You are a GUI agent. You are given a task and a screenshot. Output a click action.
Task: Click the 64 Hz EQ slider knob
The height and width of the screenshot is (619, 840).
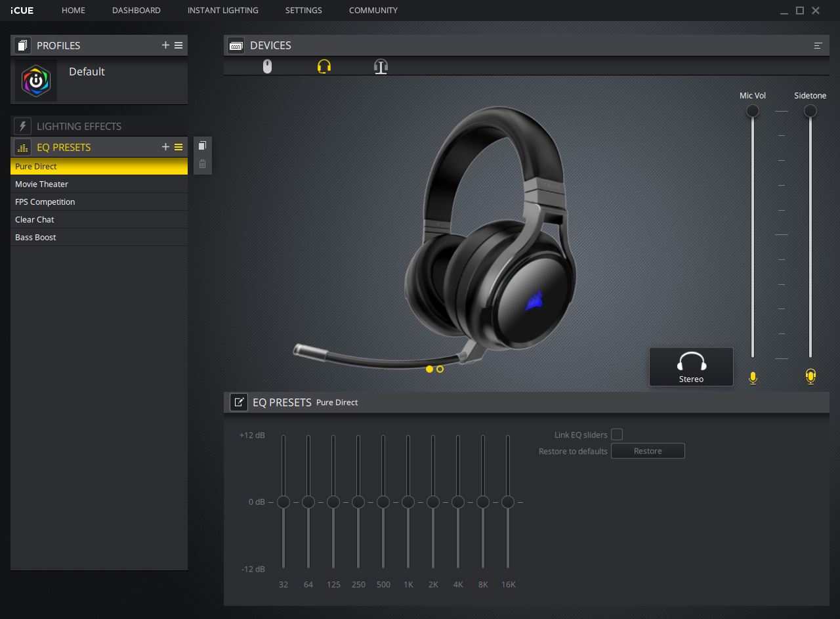click(x=308, y=502)
